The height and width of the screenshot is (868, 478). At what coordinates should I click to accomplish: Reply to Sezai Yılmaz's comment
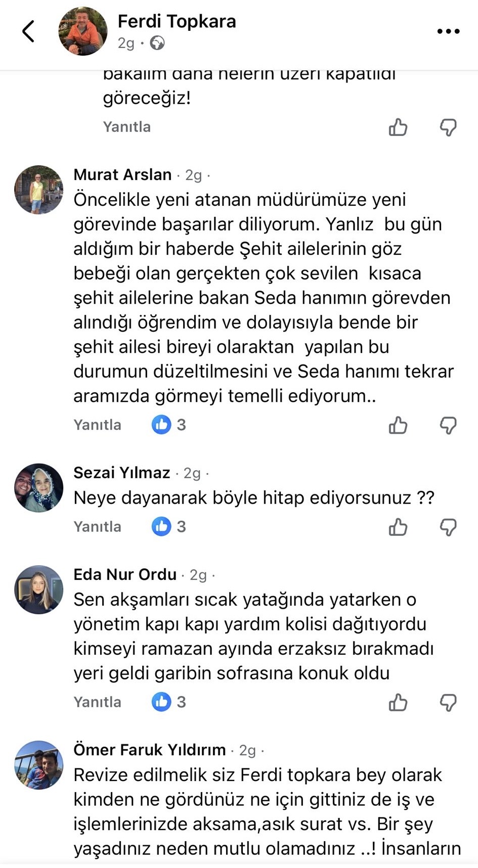pos(97,527)
